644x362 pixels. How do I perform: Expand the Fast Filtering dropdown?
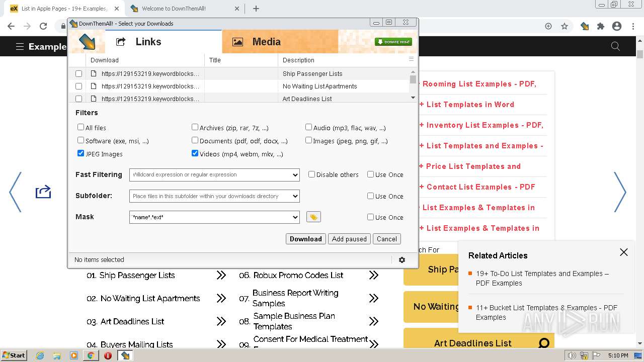coord(295,175)
